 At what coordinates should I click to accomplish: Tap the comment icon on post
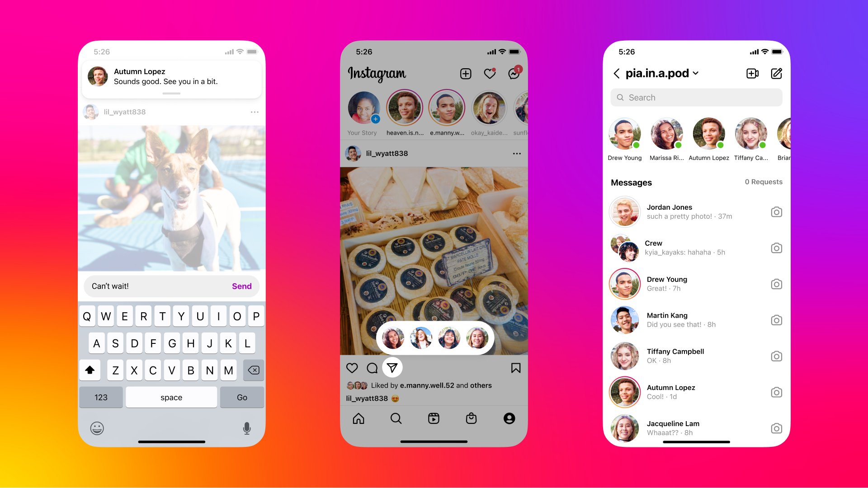[372, 368]
